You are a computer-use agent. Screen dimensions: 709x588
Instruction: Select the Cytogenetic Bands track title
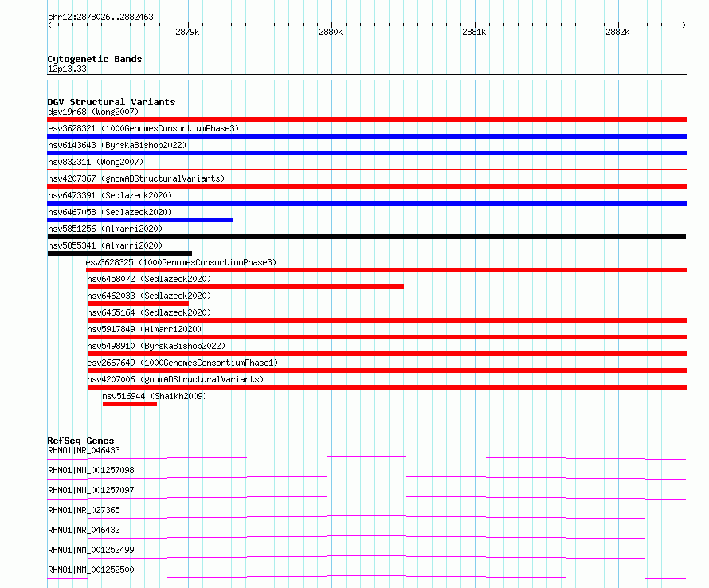click(95, 59)
